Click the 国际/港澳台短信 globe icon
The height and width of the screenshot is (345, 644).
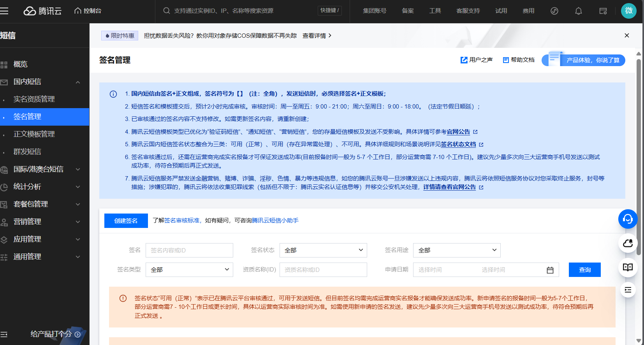point(4,170)
